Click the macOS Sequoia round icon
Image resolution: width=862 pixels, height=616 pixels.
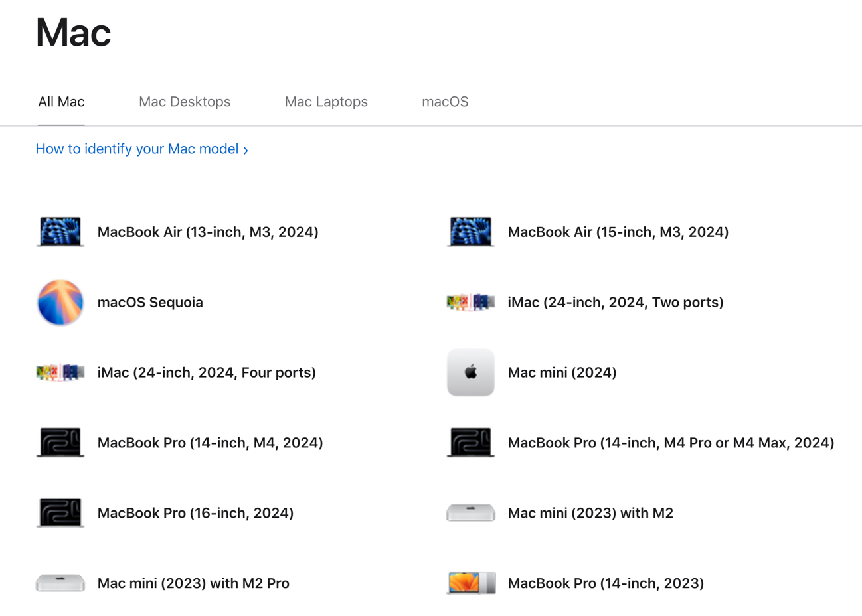tap(60, 302)
